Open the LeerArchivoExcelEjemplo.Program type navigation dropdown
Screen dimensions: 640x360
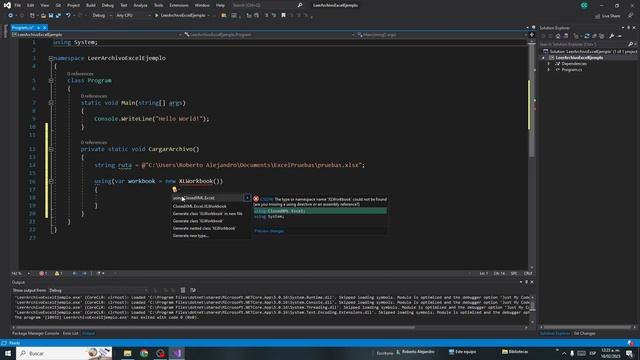[x=269, y=35]
